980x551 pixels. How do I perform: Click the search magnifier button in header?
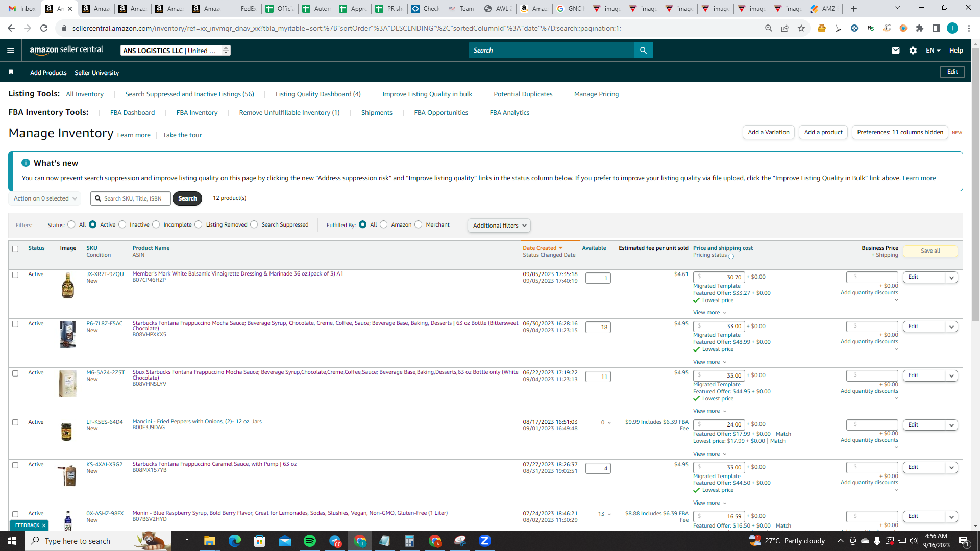643,51
